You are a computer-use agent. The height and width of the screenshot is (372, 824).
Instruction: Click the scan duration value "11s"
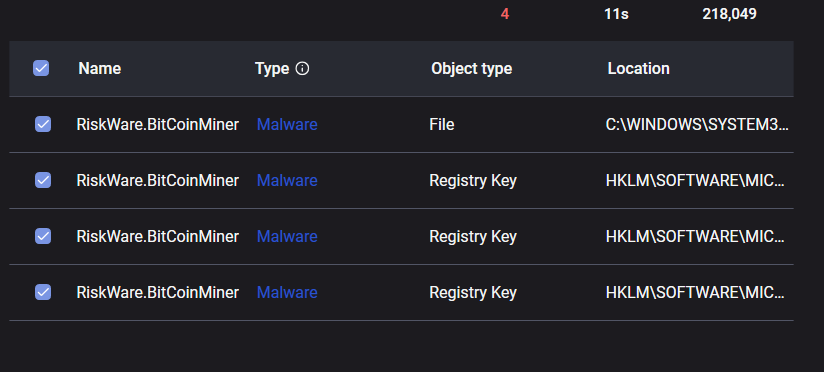(616, 14)
